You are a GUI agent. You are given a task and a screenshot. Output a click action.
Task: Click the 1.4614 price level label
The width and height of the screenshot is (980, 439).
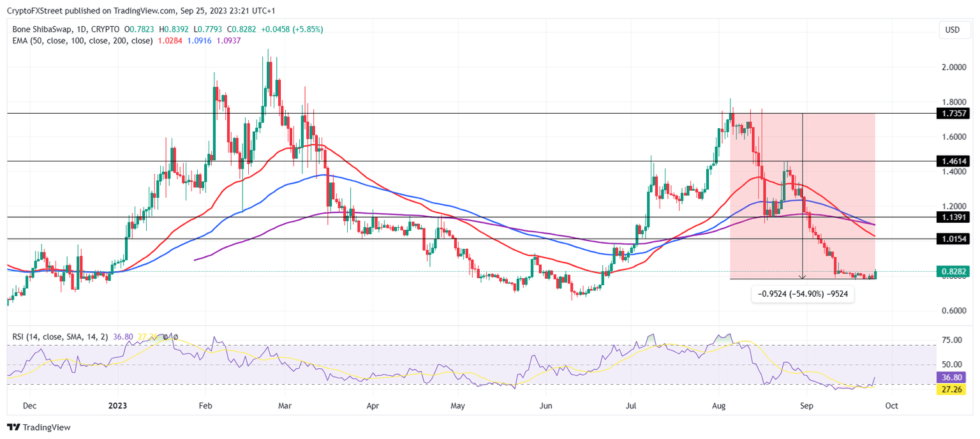[955, 162]
